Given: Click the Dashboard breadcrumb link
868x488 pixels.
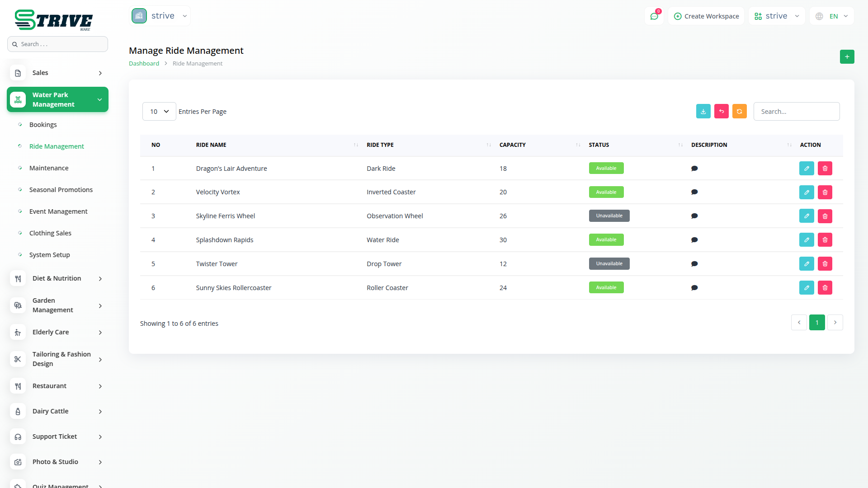Looking at the screenshot, I should (144, 64).
